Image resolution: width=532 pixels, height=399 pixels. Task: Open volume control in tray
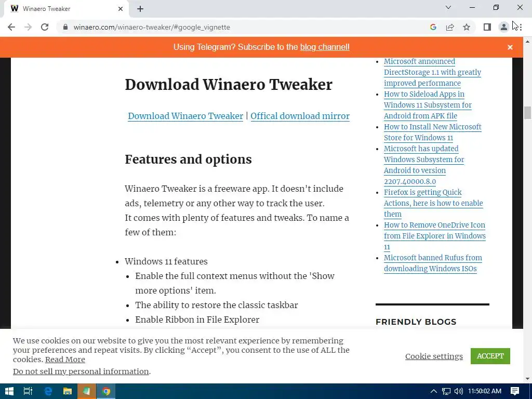(458, 391)
